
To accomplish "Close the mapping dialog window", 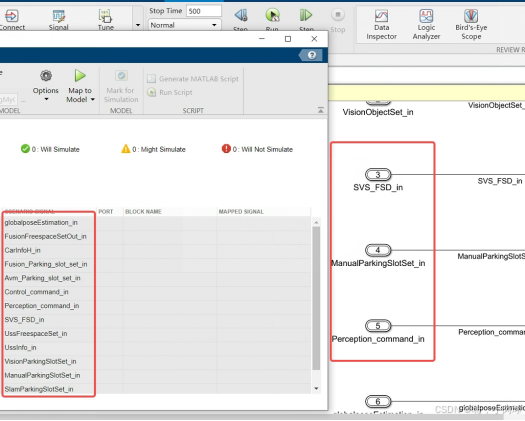I will (314, 39).
